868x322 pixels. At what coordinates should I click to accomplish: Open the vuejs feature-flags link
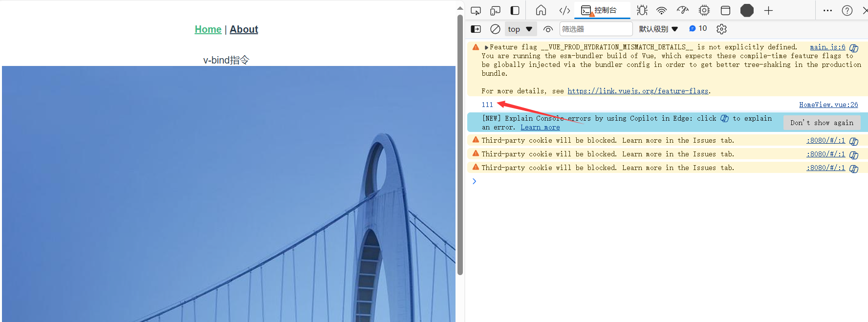tap(637, 91)
